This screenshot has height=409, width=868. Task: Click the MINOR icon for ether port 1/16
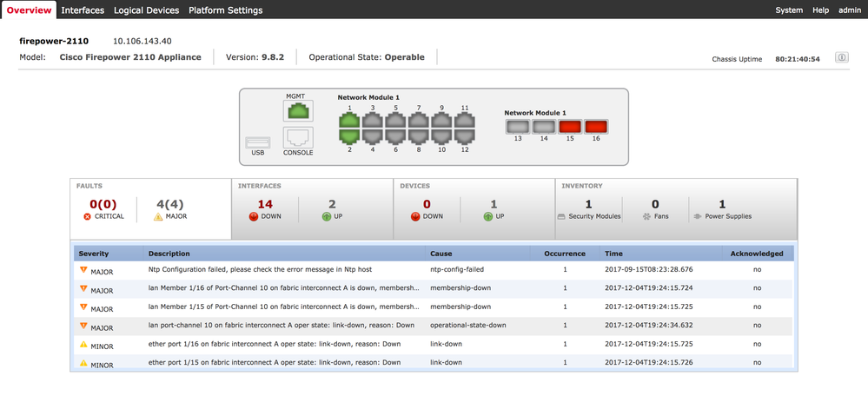(83, 344)
